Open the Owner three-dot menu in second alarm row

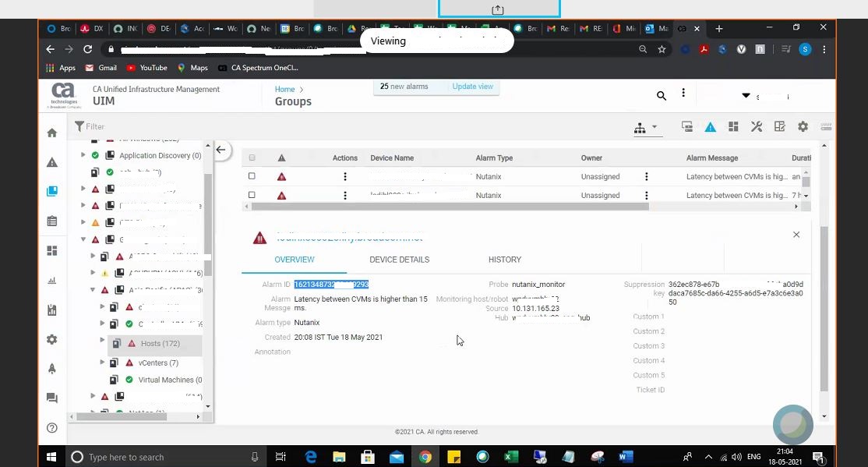[646, 196]
